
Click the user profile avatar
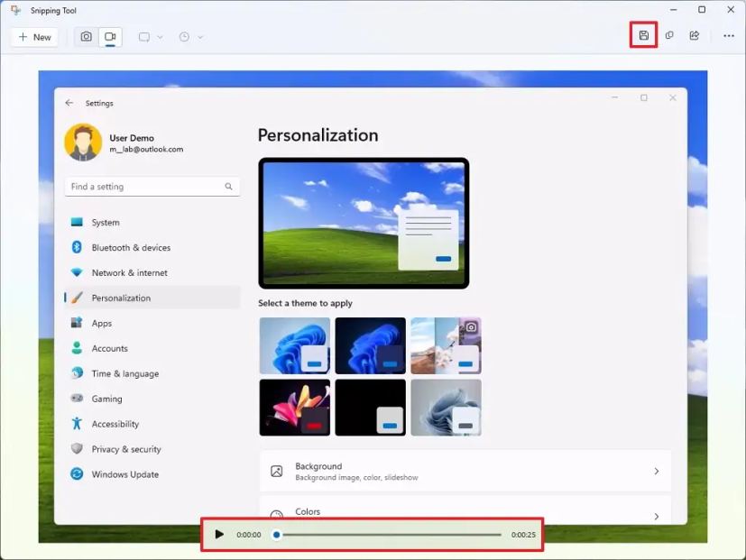coord(83,142)
